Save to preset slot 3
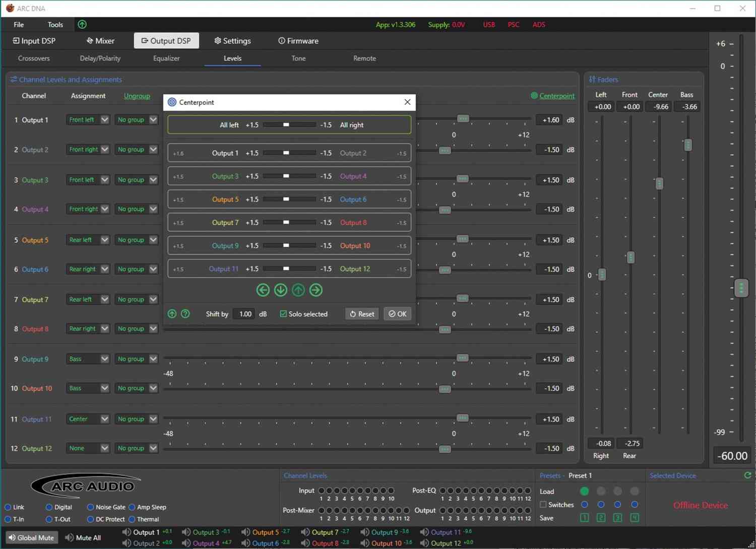Viewport: 756px width, 549px height. (x=618, y=518)
